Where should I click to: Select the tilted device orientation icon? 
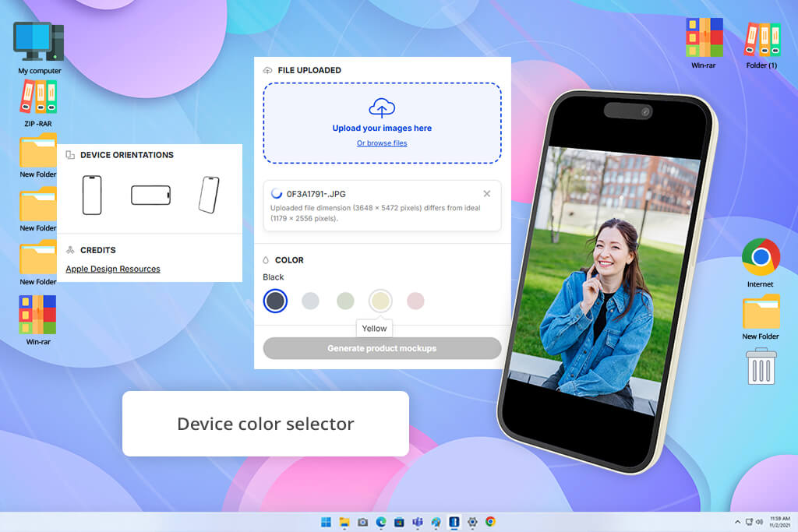(x=209, y=195)
